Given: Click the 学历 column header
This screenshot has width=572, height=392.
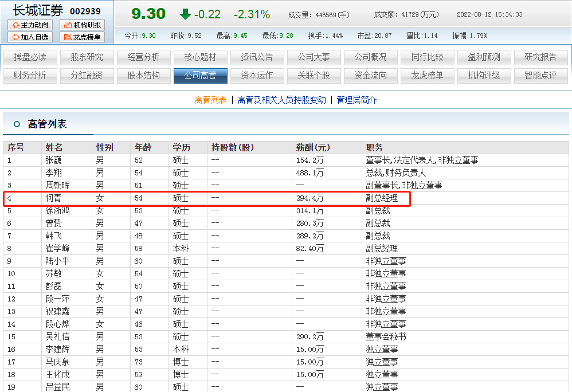Looking at the screenshot, I should pos(181,147).
